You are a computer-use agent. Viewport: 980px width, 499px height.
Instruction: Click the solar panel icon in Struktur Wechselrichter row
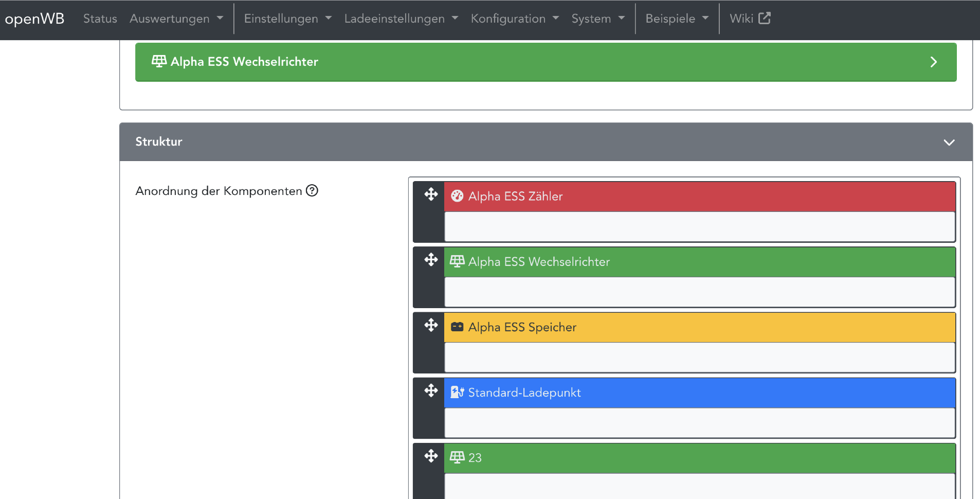tap(457, 261)
